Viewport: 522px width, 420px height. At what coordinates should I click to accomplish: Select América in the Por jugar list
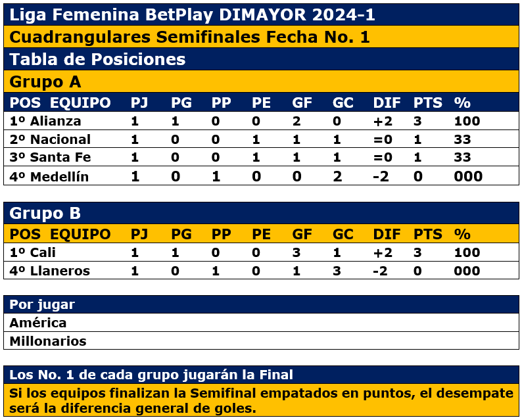(38, 323)
